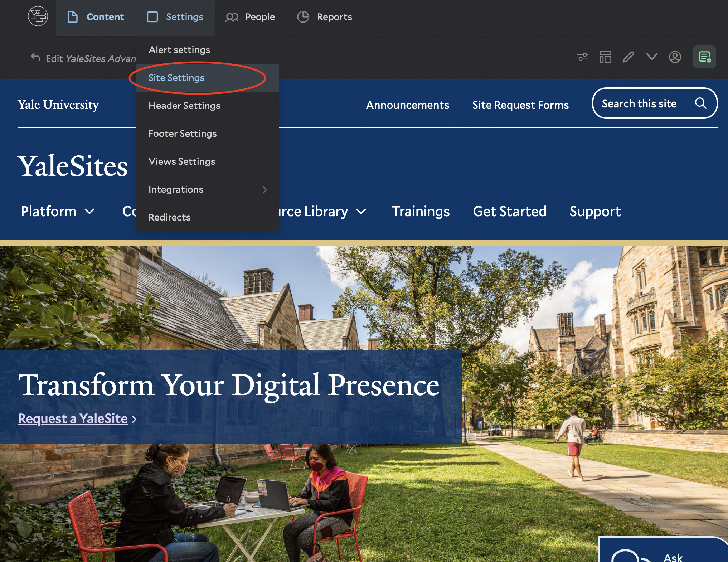Open the Announcements link
The image size is (728, 562).
[407, 105]
